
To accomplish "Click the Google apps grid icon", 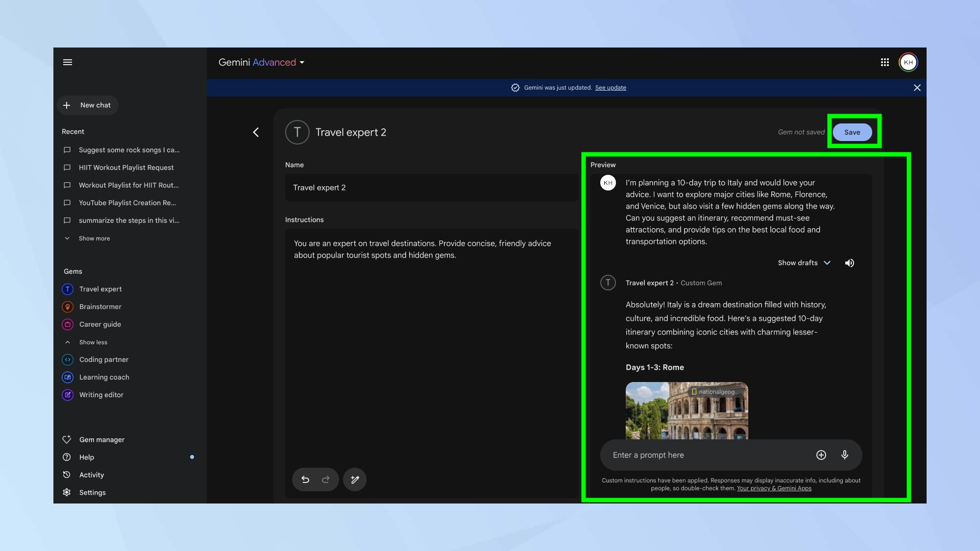I will [x=884, y=62].
